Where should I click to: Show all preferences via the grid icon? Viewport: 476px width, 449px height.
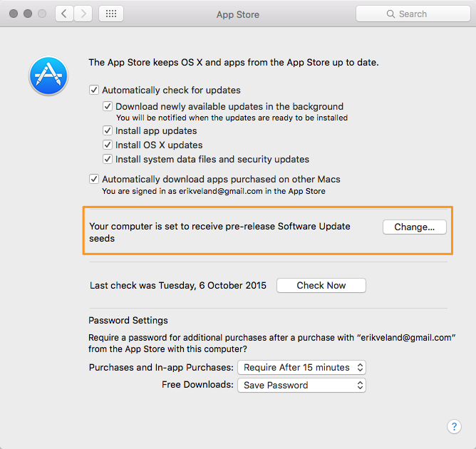111,14
